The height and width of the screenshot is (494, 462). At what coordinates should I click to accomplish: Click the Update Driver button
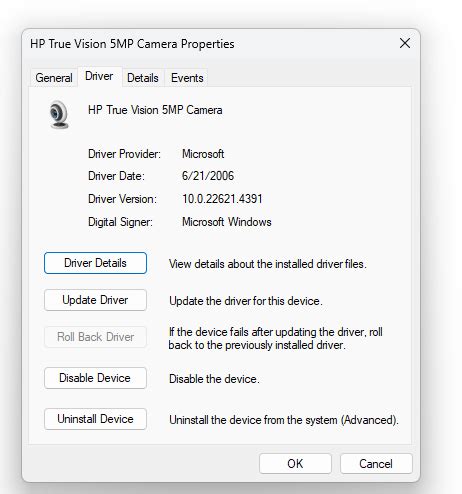click(x=95, y=300)
